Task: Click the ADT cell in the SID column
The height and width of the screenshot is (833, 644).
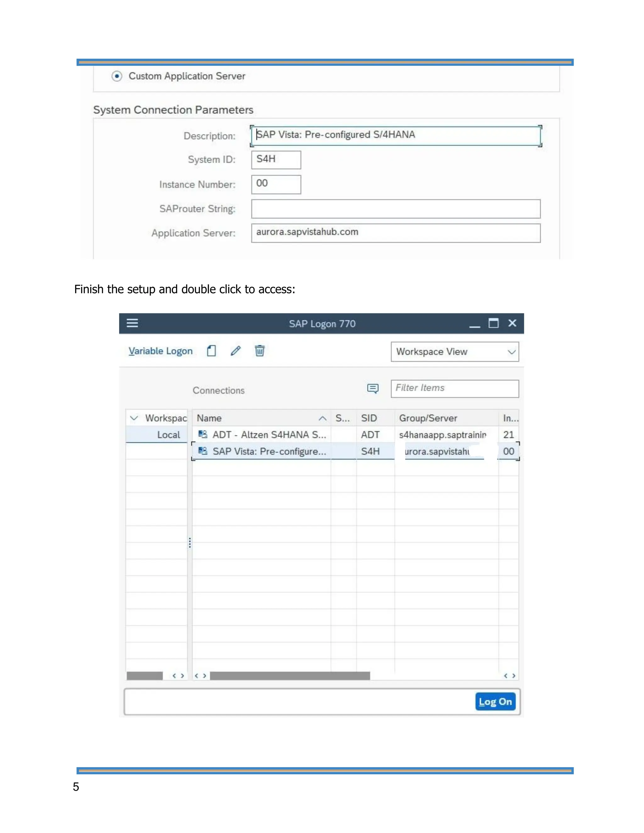Action: [375, 434]
